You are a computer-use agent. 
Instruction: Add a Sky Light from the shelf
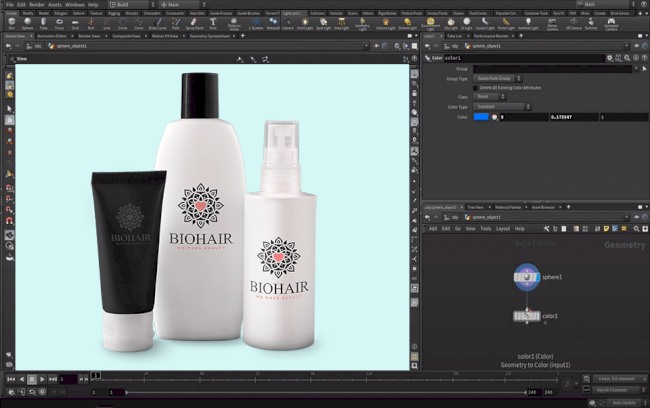pyautogui.click(x=451, y=24)
